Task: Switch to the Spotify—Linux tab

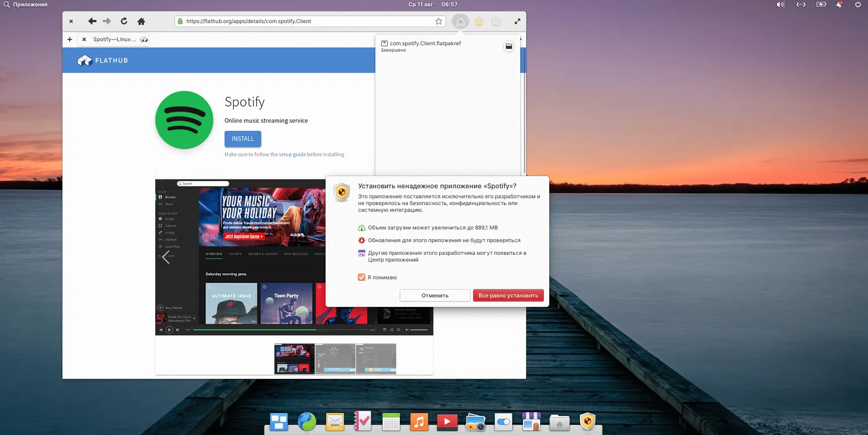Action: 113,39
